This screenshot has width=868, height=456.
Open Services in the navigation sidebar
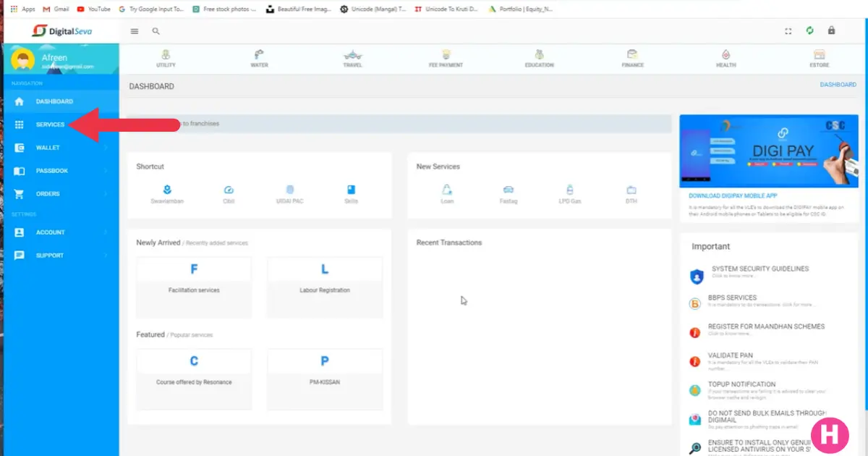[x=50, y=124]
